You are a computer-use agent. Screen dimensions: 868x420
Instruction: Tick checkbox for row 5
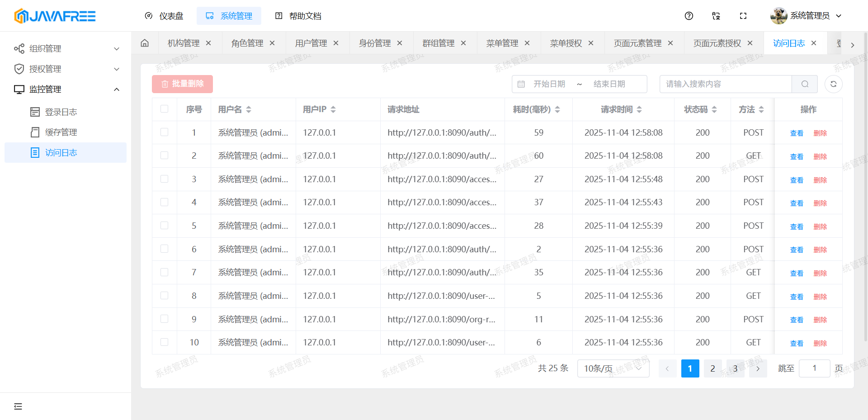(165, 226)
